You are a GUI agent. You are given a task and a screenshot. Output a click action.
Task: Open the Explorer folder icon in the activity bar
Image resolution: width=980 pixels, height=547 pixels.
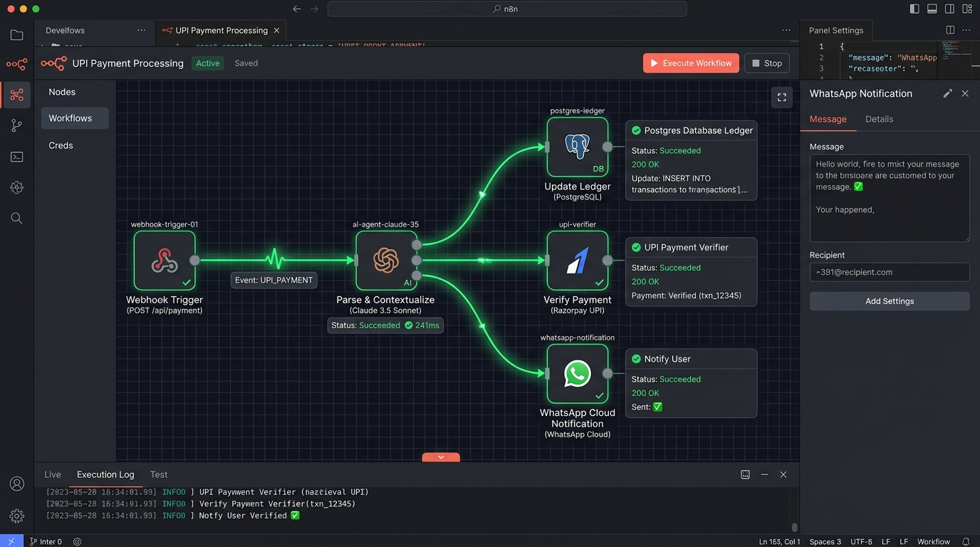16,35
